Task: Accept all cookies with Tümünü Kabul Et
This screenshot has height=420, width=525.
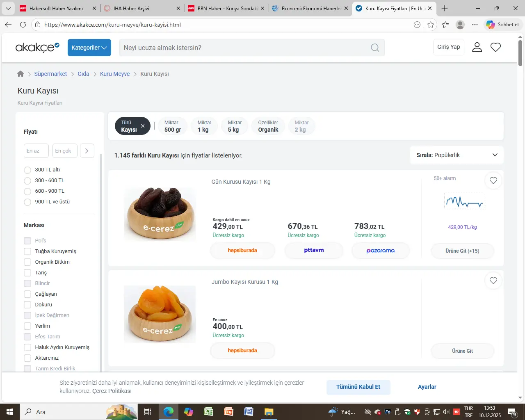Action: 358,387
